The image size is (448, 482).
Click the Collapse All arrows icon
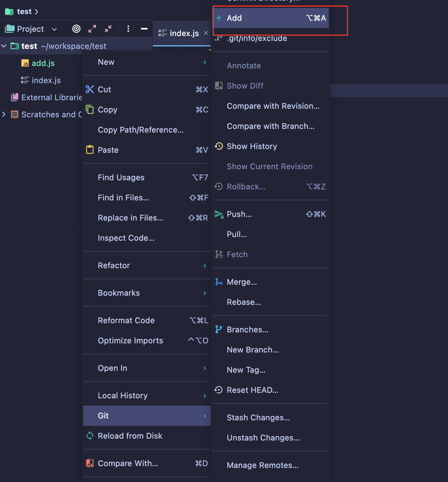coord(108,29)
